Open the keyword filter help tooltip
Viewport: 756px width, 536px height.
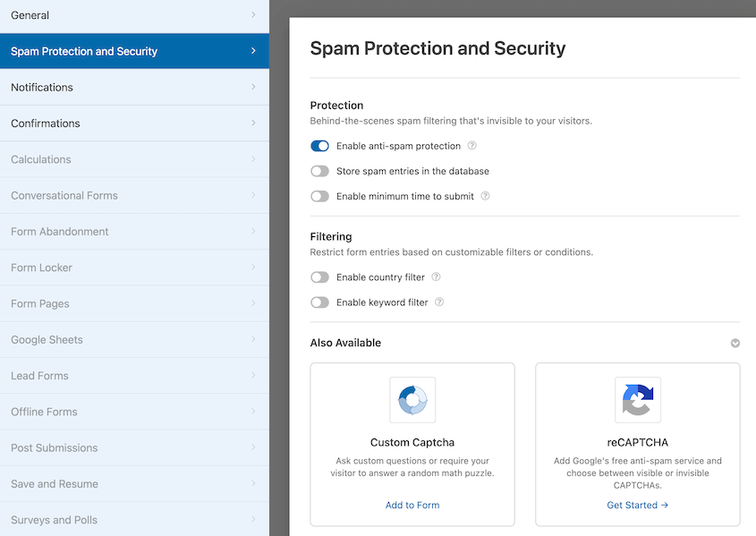click(x=438, y=302)
